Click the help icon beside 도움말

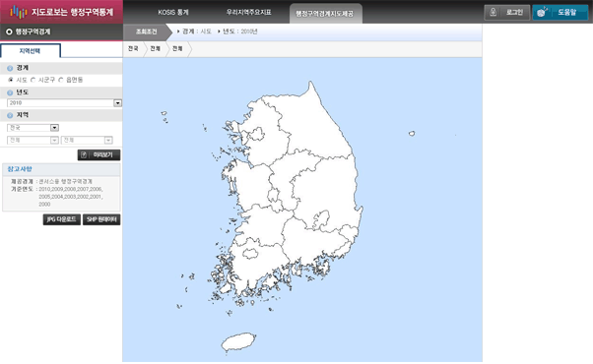click(x=543, y=12)
